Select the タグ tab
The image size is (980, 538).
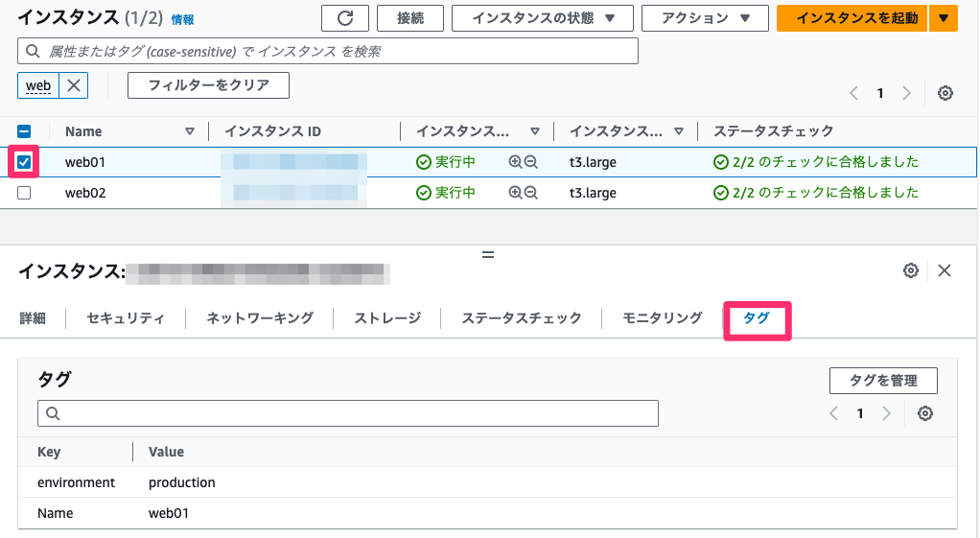click(757, 318)
